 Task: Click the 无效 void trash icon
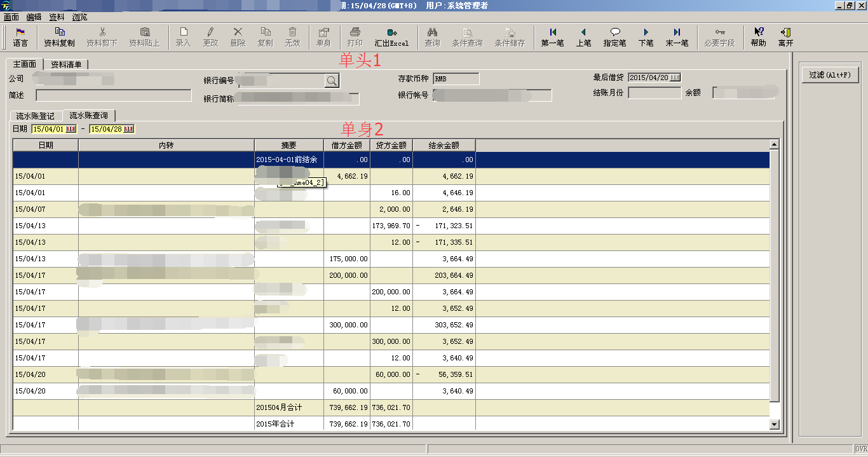pos(292,38)
